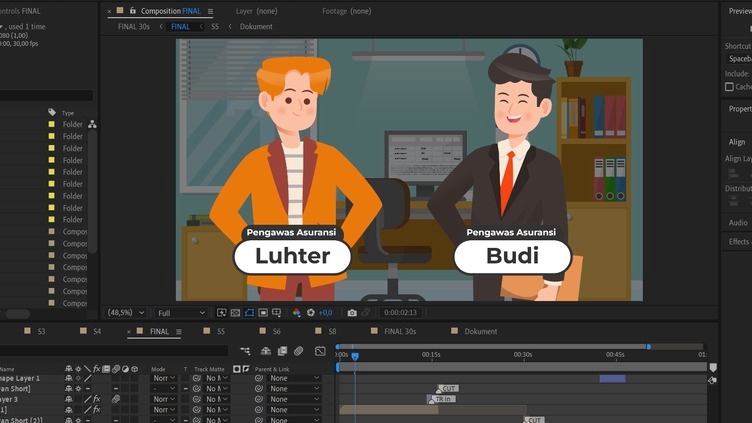Open Mode dropdown for Shape Layer 1

(164, 378)
